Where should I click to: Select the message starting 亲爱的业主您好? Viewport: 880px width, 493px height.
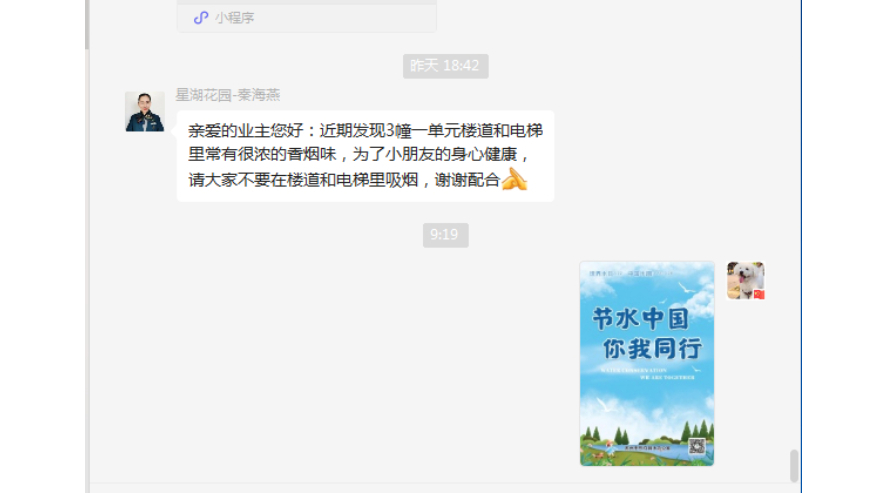coord(365,156)
